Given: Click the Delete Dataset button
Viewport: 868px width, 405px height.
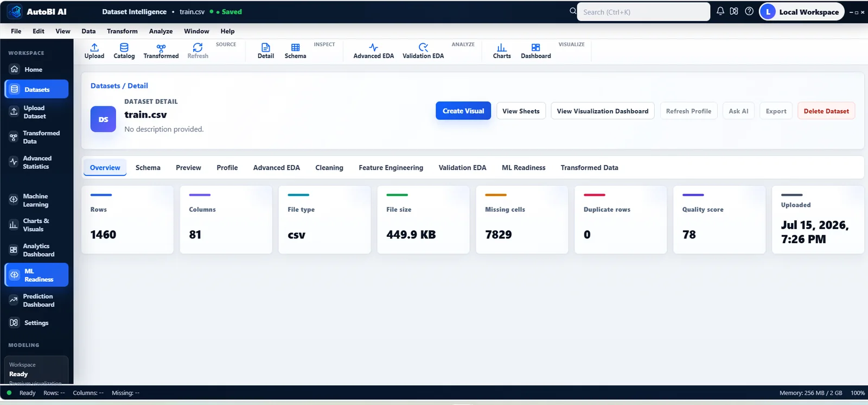Looking at the screenshot, I should pos(826,111).
